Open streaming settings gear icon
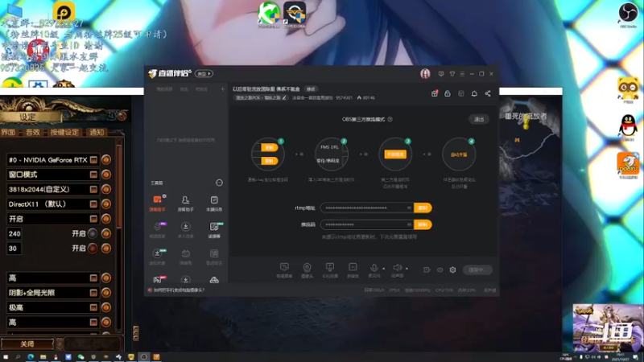This screenshot has height=362, width=644. (x=452, y=269)
